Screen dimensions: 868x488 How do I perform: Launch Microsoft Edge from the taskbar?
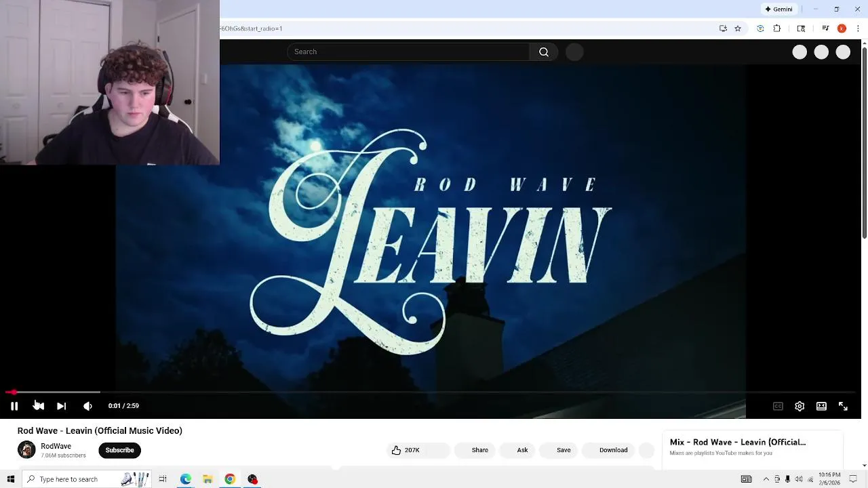185,479
